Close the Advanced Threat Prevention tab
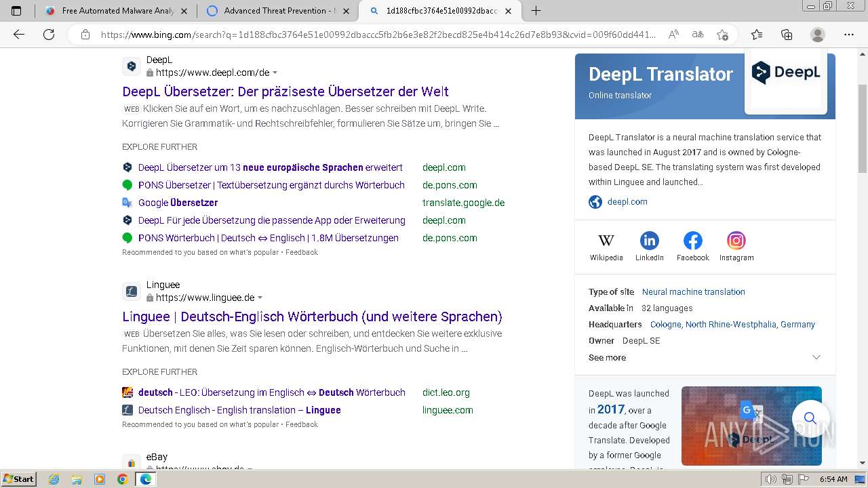The height and width of the screenshot is (488, 868). (347, 11)
